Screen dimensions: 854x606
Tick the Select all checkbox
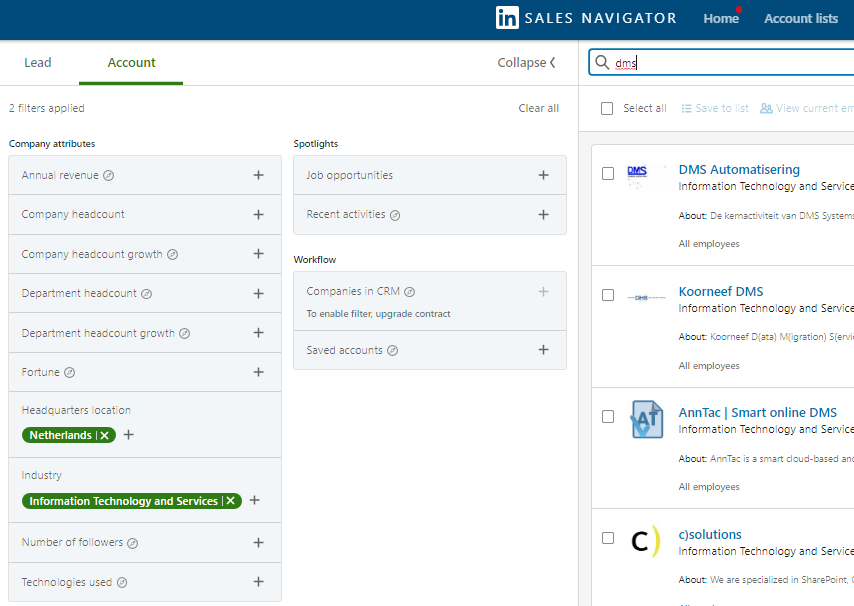(x=607, y=109)
